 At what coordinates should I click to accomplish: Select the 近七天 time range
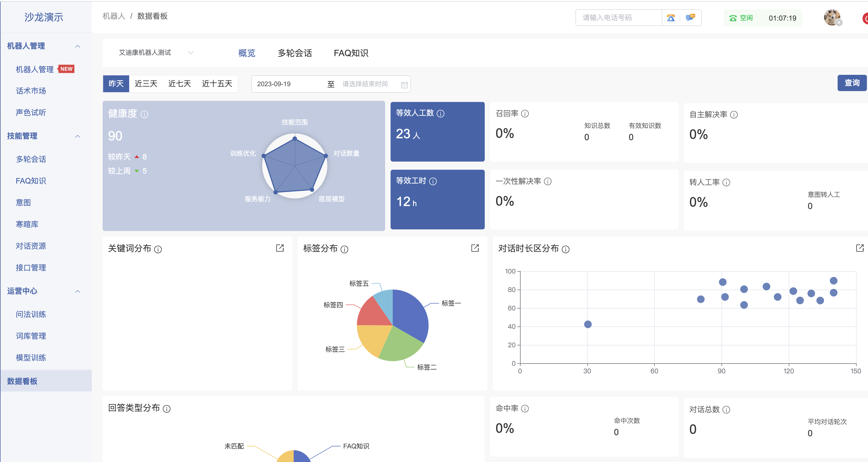(180, 84)
